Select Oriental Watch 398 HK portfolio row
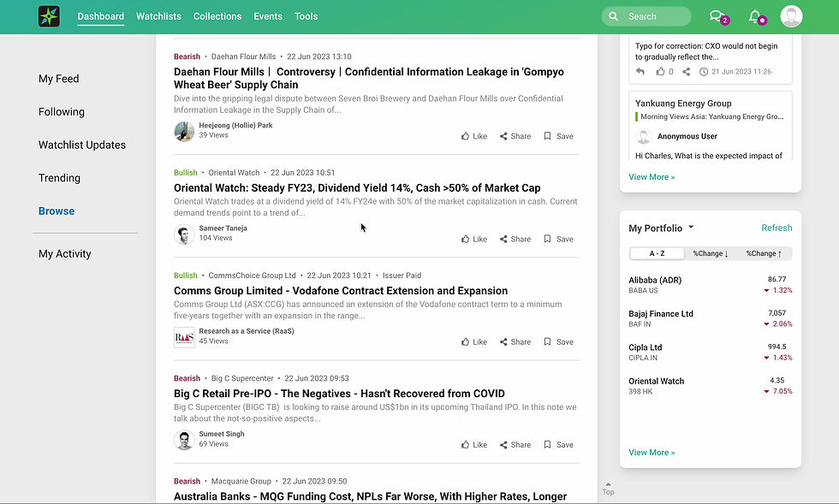The image size is (839, 504). 710,386
